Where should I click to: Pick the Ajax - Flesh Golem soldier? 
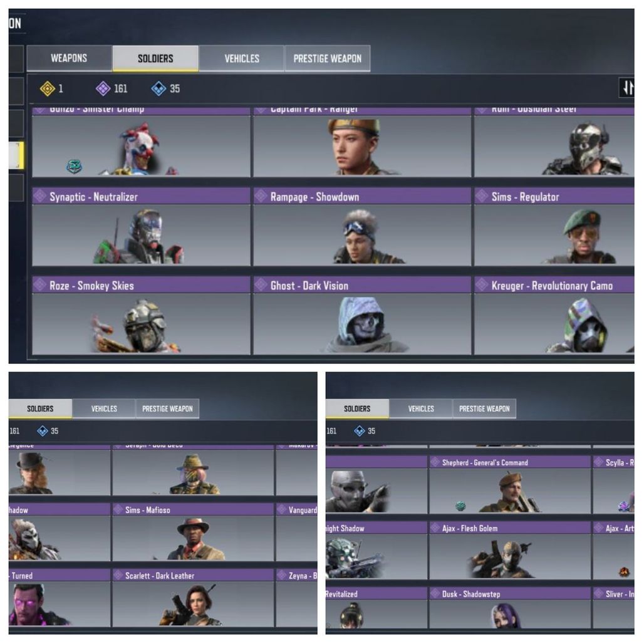510,551
